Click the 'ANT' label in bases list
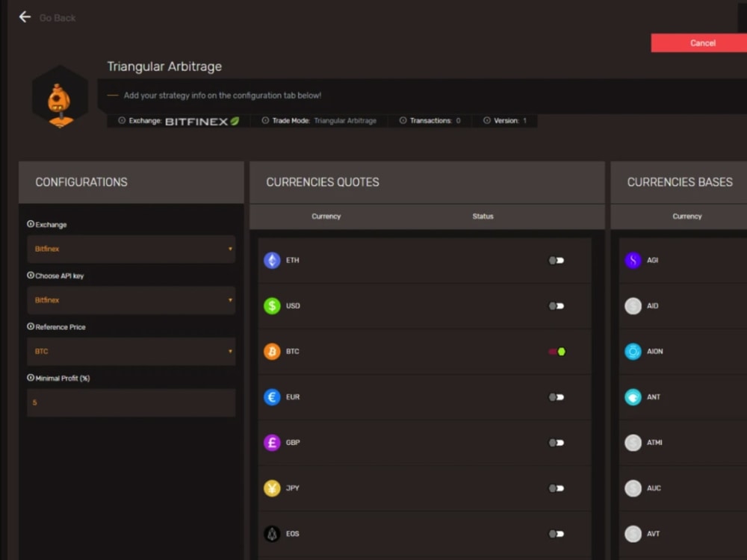Screen dimensions: 747x560 [653, 397]
